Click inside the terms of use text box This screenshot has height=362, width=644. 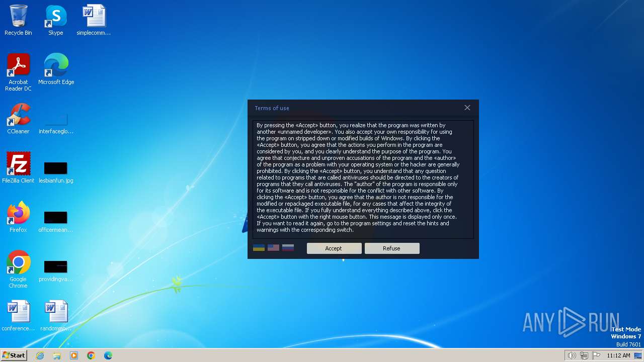(x=363, y=179)
